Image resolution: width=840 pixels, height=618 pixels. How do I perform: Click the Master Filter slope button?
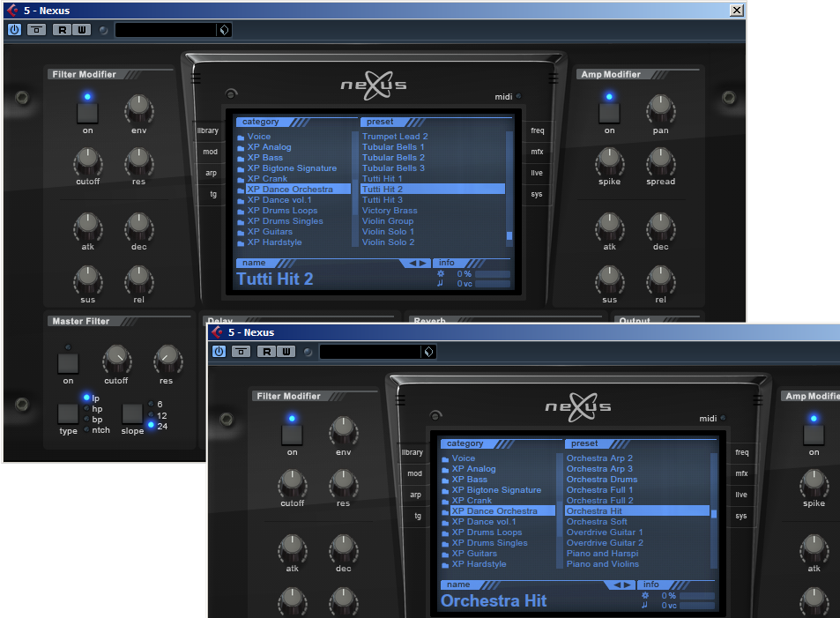(132, 413)
